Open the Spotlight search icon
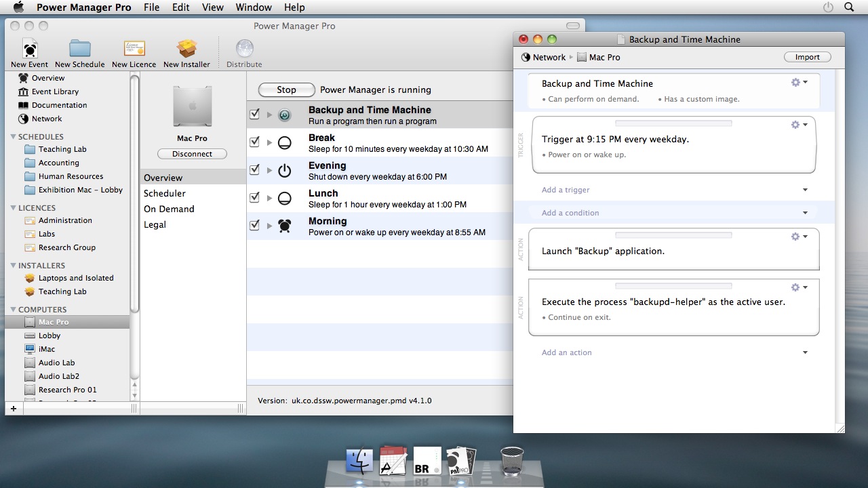 [849, 7]
